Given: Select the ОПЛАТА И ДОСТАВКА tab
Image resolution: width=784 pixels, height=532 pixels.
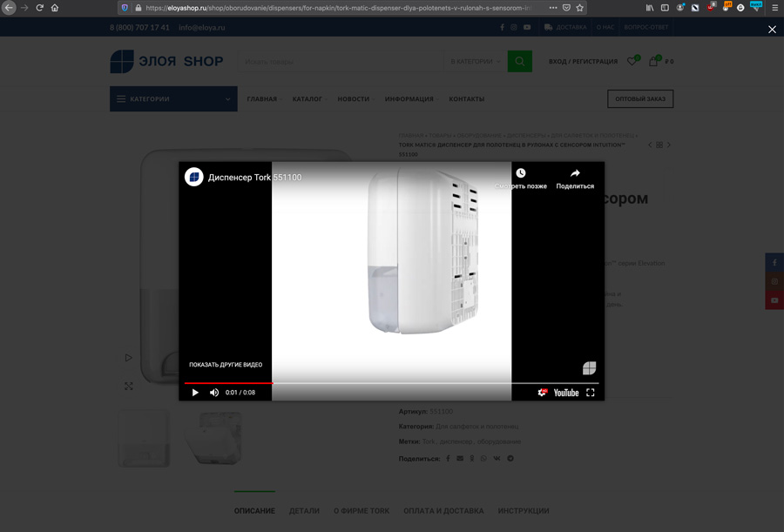Looking at the screenshot, I should pyautogui.click(x=443, y=511).
